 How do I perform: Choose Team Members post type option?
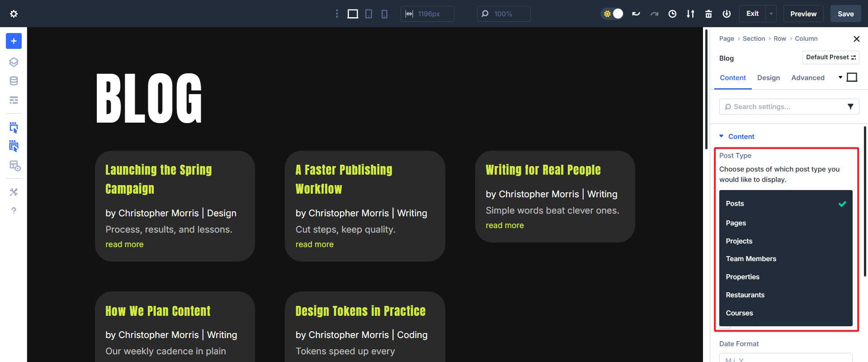point(751,259)
